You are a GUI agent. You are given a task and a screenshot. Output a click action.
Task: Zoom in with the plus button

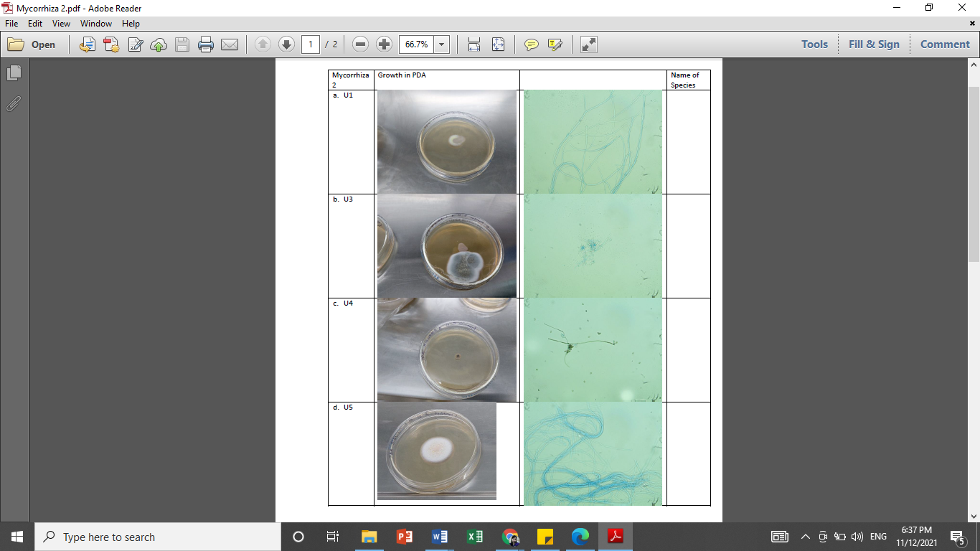pyautogui.click(x=384, y=44)
